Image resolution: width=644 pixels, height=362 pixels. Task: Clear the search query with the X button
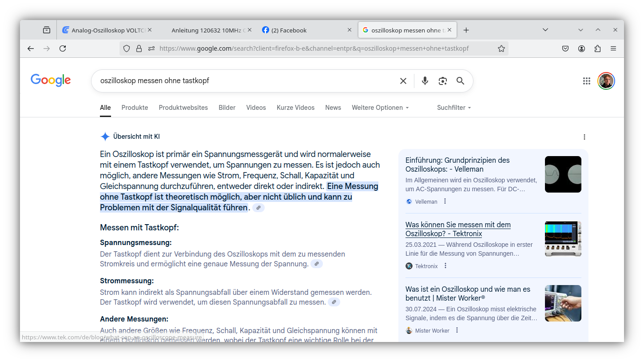403,81
